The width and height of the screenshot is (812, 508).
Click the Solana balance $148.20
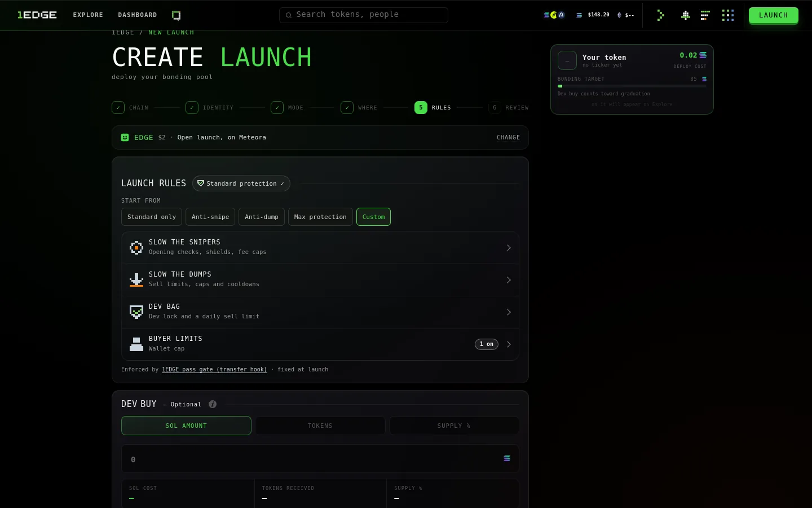pyautogui.click(x=593, y=15)
